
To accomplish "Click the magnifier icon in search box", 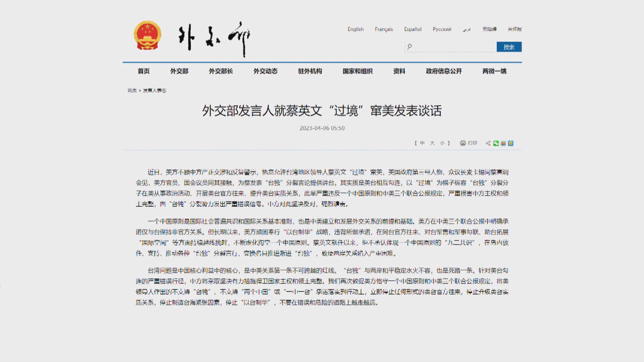I will pos(409,47).
